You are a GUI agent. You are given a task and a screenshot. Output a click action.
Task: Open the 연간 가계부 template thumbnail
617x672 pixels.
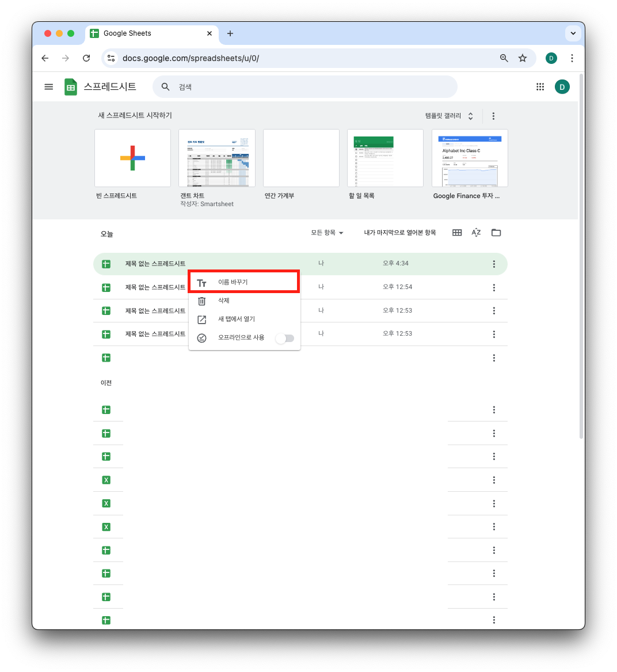[301, 158]
